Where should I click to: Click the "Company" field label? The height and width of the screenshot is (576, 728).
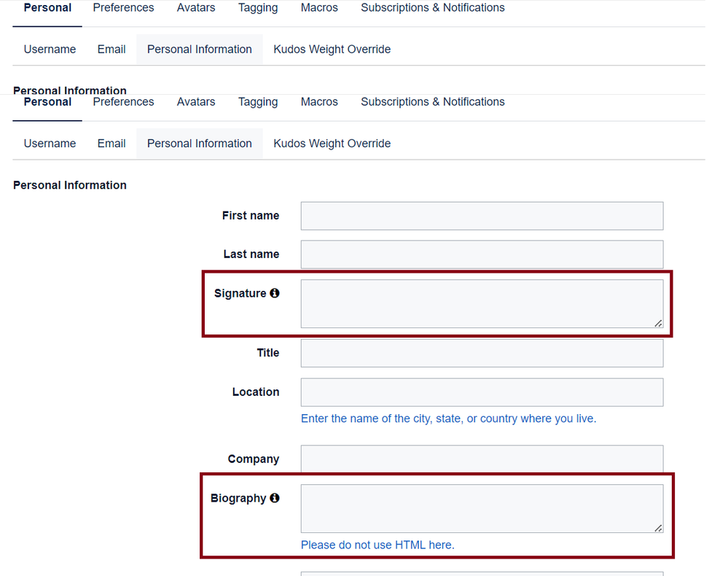click(254, 459)
